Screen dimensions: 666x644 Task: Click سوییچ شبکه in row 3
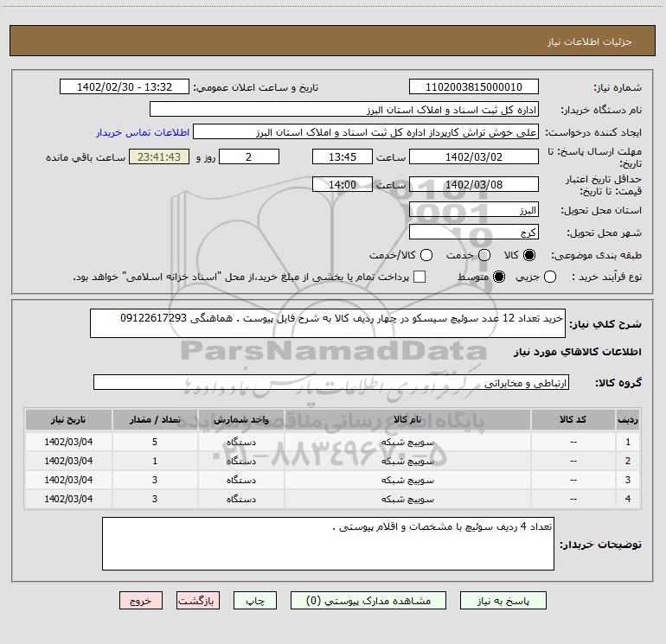click(407, 480)
